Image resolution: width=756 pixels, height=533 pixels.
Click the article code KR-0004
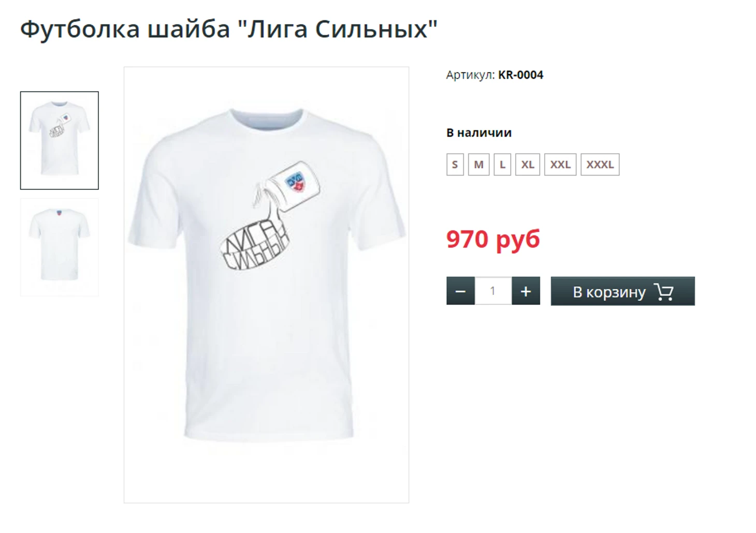click(520, 75)
